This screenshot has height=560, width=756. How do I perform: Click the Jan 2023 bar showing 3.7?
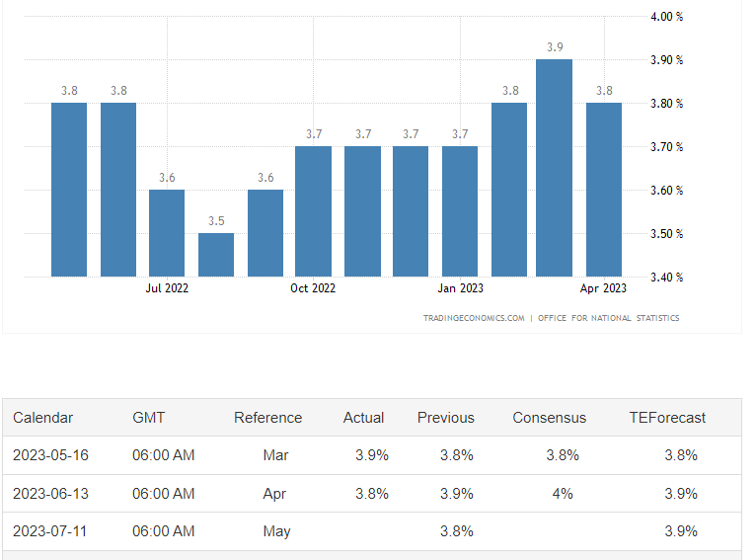coord(460,211)
